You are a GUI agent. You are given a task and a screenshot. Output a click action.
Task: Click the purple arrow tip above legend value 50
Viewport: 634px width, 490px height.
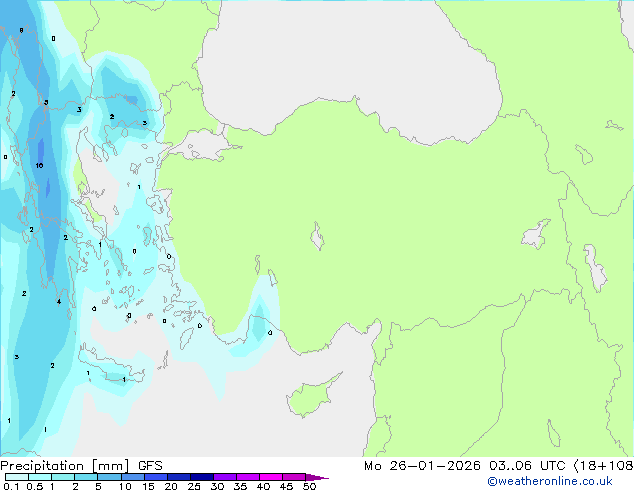point(317,477)
